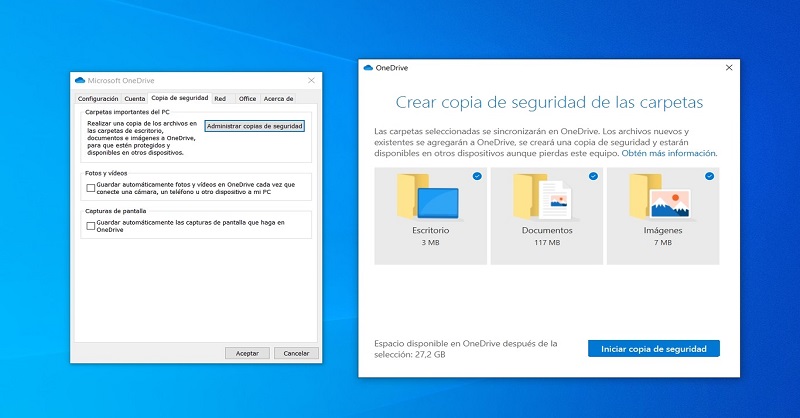Viewport: 800px width, 418px height.
Task: Enable saving capturas de pantalla to OneDrive
Action: [x=91, y=226]
